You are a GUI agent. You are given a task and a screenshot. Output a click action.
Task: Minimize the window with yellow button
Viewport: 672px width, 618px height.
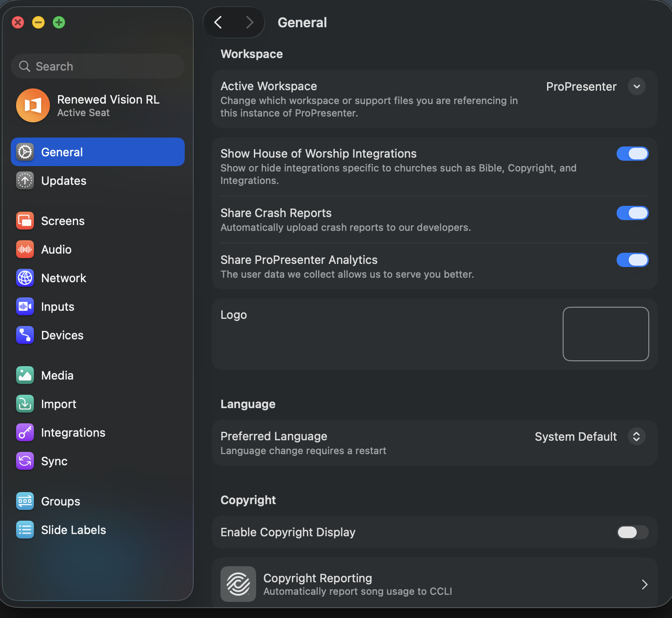tap(38, 22)
